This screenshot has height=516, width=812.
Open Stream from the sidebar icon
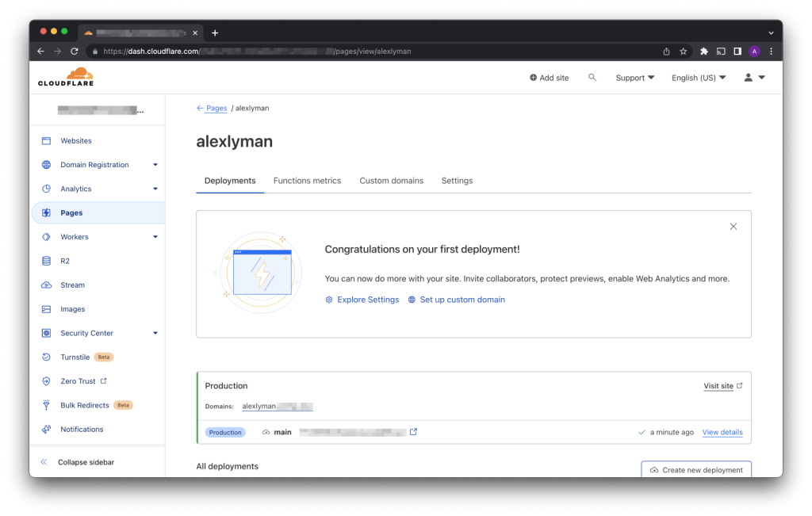pos(46,285)
